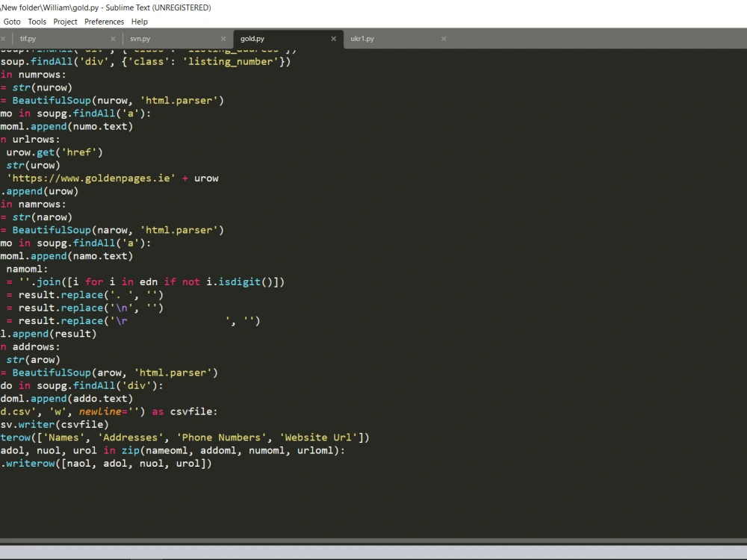This screenshot has width=747, height=560.
Task: Click BeautifulSoup(arow, 'html.parser') call
Action: [115, 373]
